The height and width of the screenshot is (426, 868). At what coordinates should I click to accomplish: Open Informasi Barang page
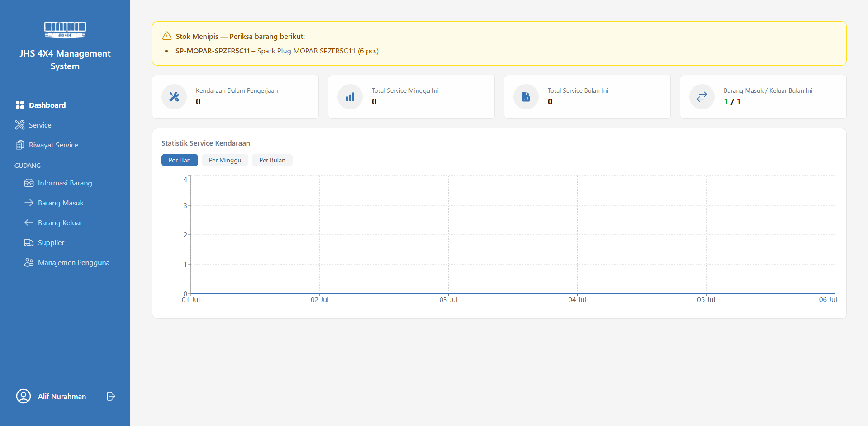click(x=65, y=183)
